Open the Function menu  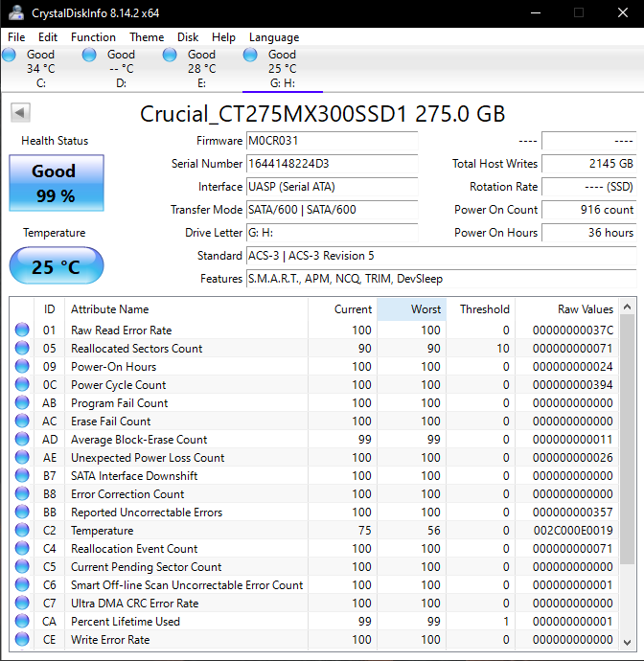pos(93,37)
